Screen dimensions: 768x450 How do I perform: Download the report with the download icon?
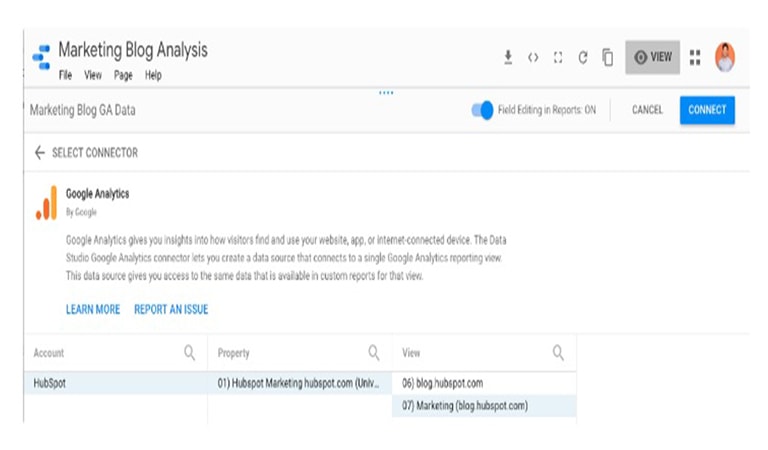[x=508, y=57]
